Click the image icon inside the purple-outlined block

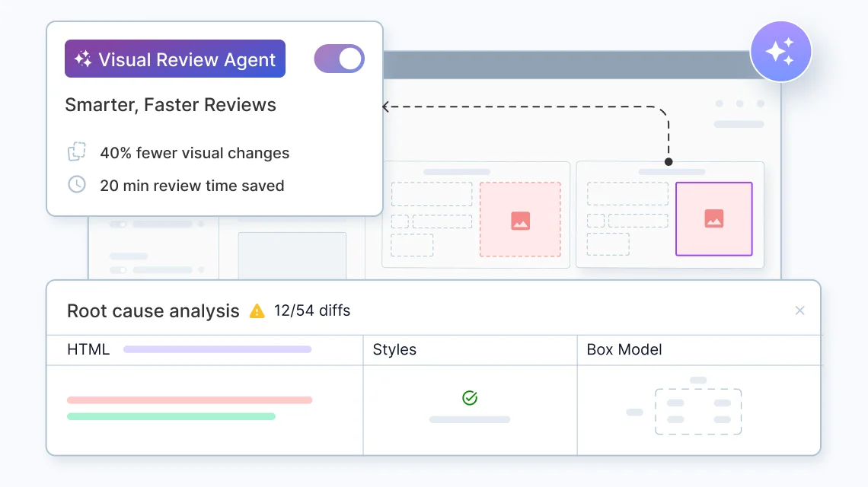(714, 219)
